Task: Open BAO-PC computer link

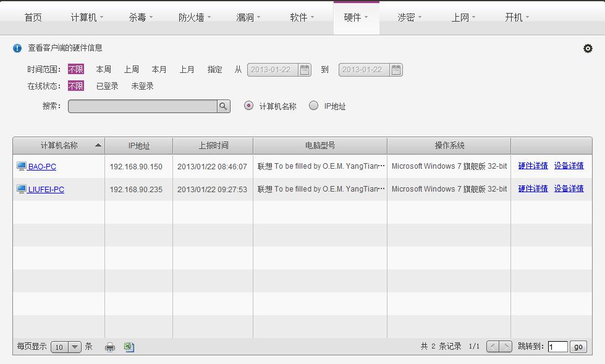Action: click(42, 166)
